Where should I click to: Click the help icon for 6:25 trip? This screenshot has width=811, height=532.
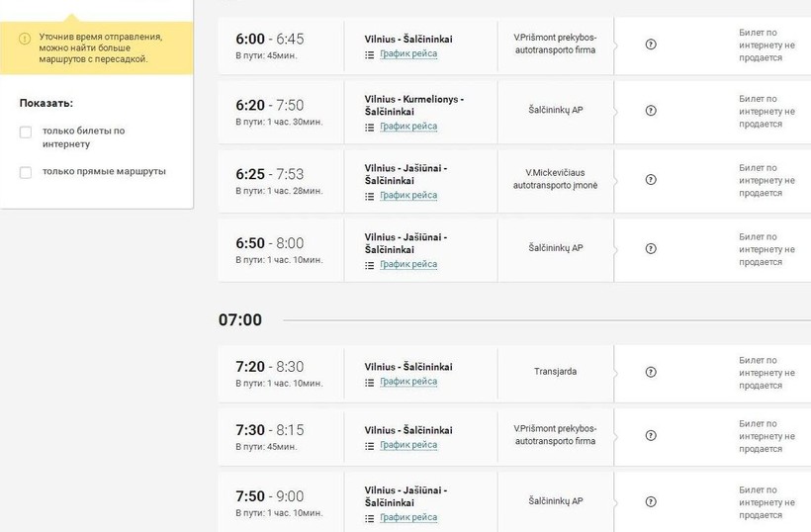(651, 180)
